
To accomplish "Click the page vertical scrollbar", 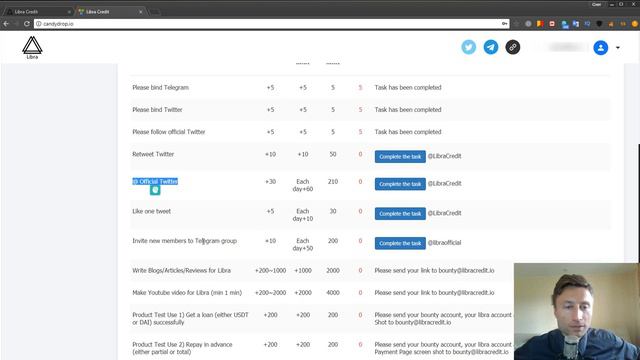I will click(x=638, y=203).
